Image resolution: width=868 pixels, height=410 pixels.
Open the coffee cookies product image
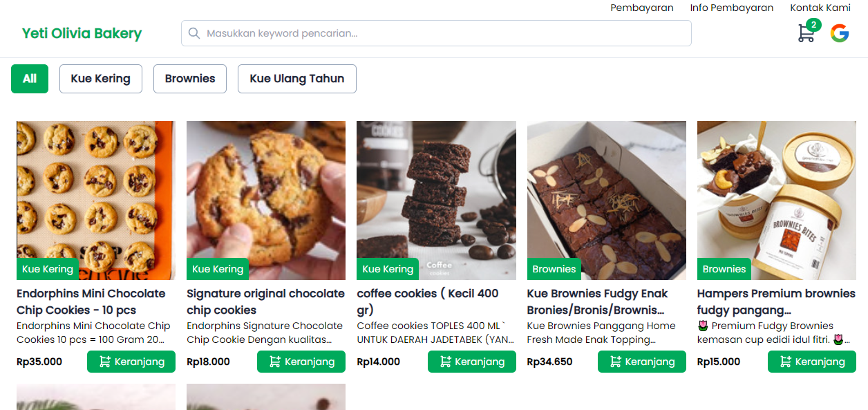pyautogui.click(x=436, y=194)
